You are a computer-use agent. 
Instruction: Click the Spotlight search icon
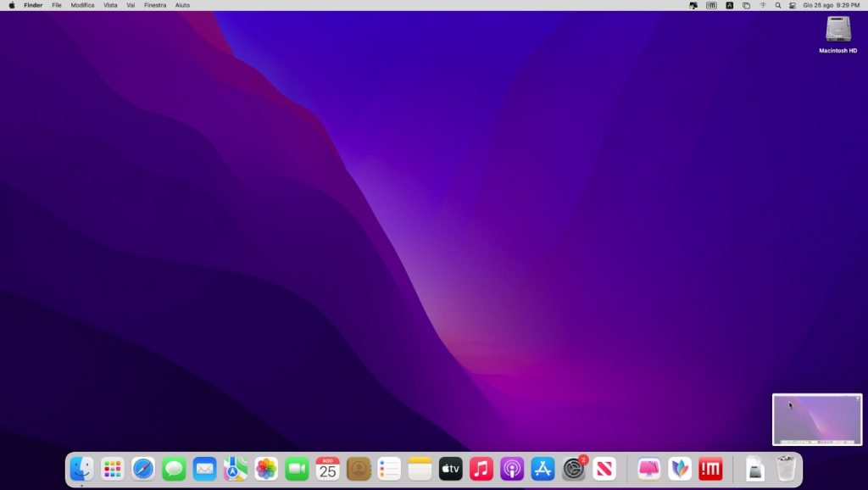click(x=777, y=5)
